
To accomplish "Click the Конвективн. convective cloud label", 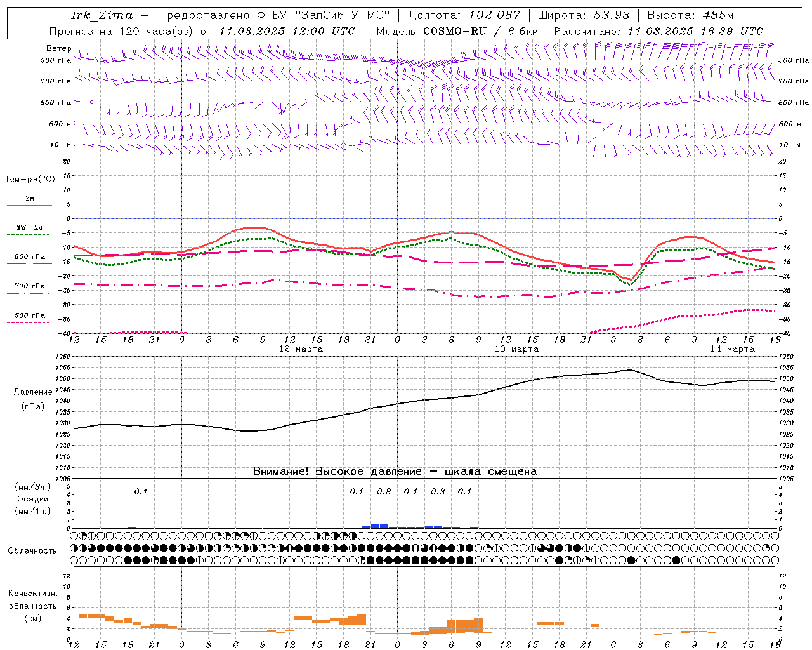I will pyautogui.click(x=32, y=593).
